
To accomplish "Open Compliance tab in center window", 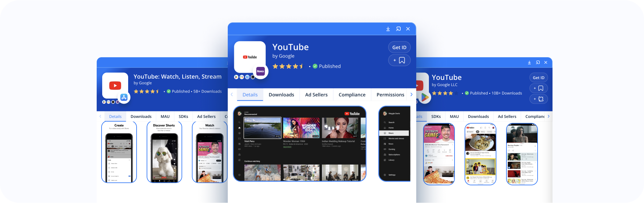I will tap(352, 95).
